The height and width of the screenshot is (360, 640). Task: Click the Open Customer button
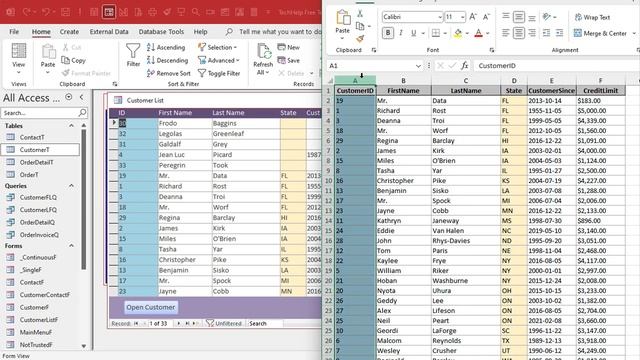151,307
